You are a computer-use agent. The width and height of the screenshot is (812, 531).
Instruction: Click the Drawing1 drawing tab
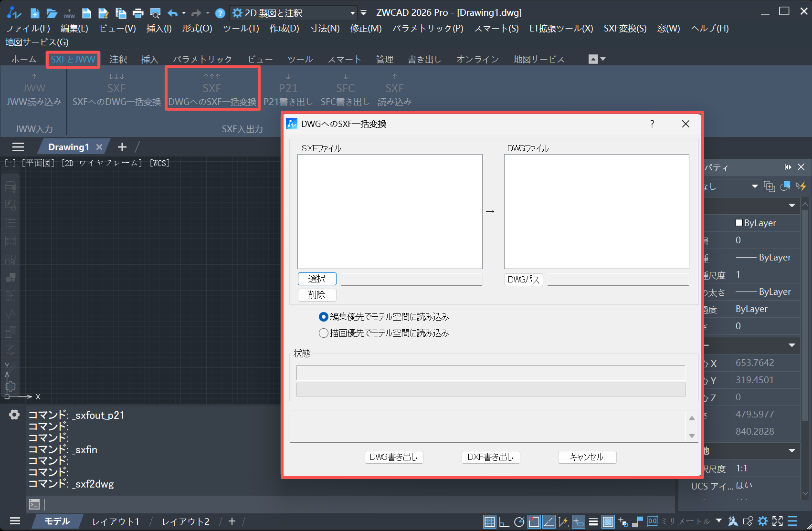(x=68, y=146)
